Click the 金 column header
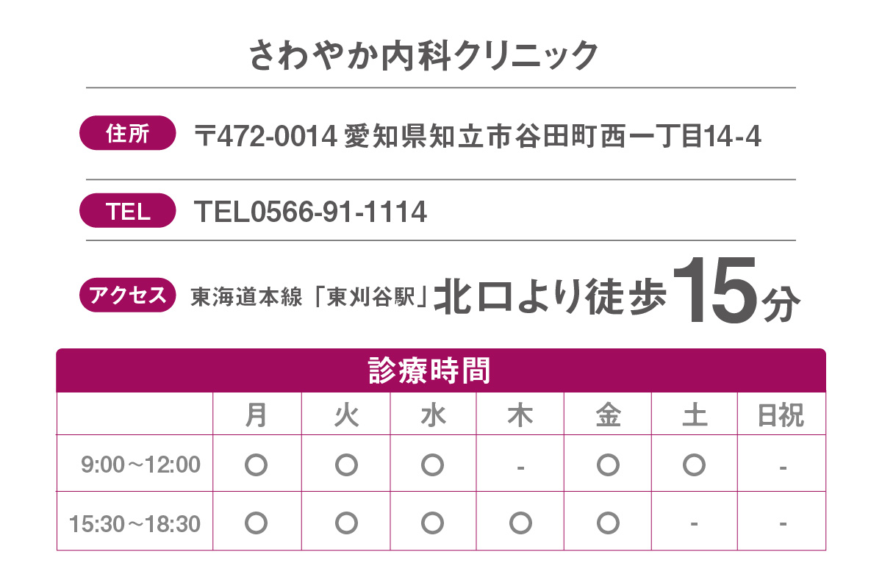The height and width of the screenshot is (588, 882). click(608, 416)
